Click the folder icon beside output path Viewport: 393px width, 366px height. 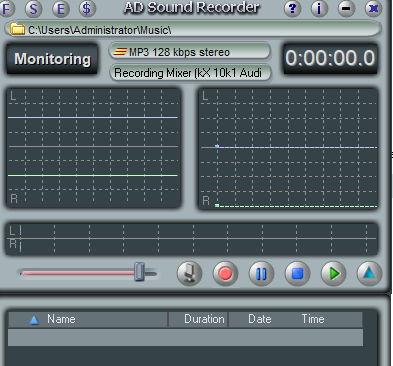point(17,29)
